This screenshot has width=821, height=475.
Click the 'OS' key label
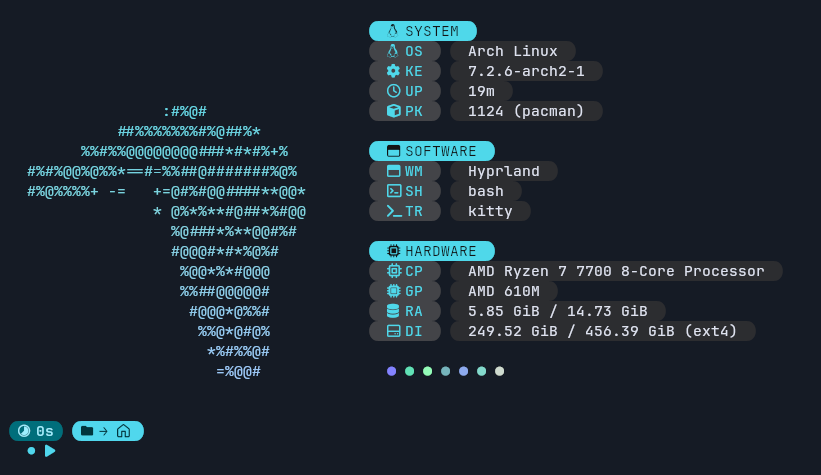[414, 51]
